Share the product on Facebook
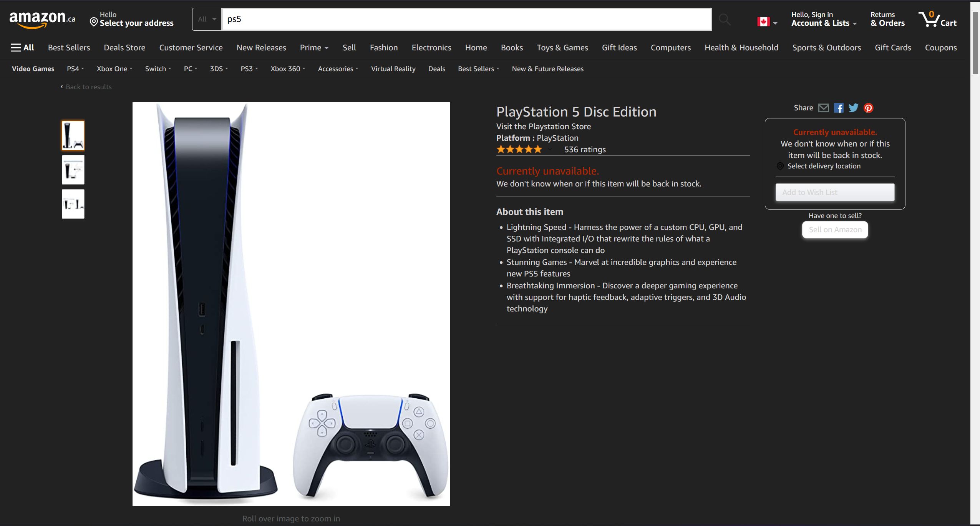 point(839,108)
